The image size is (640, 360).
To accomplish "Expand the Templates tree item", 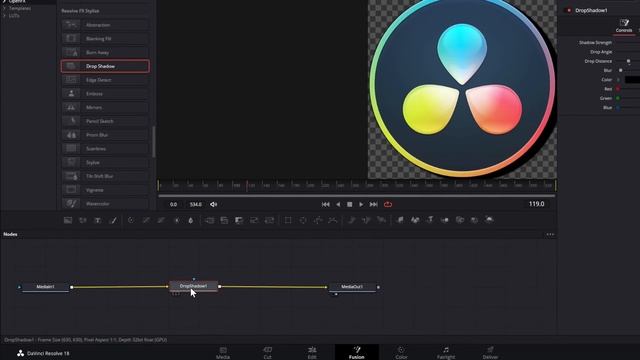I will (4, 8).
